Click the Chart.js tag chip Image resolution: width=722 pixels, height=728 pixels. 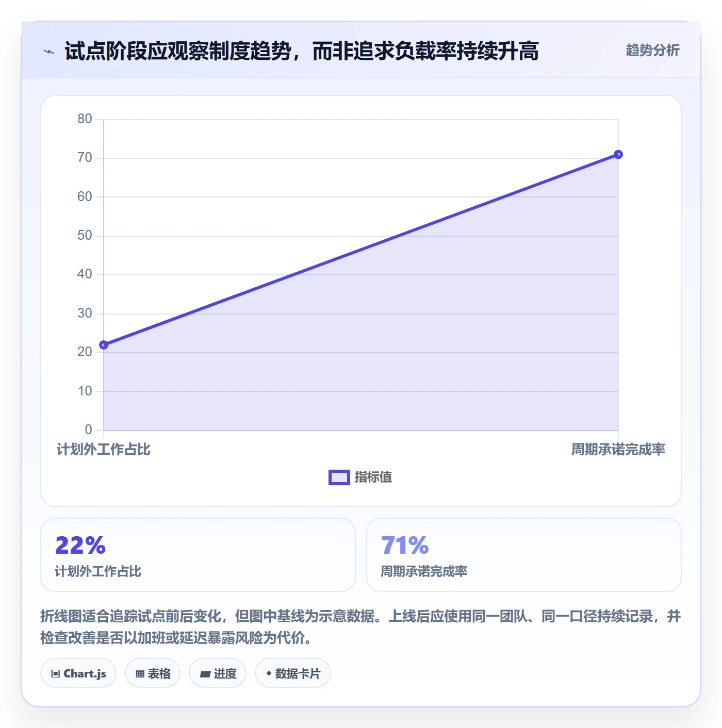[78, 673]
